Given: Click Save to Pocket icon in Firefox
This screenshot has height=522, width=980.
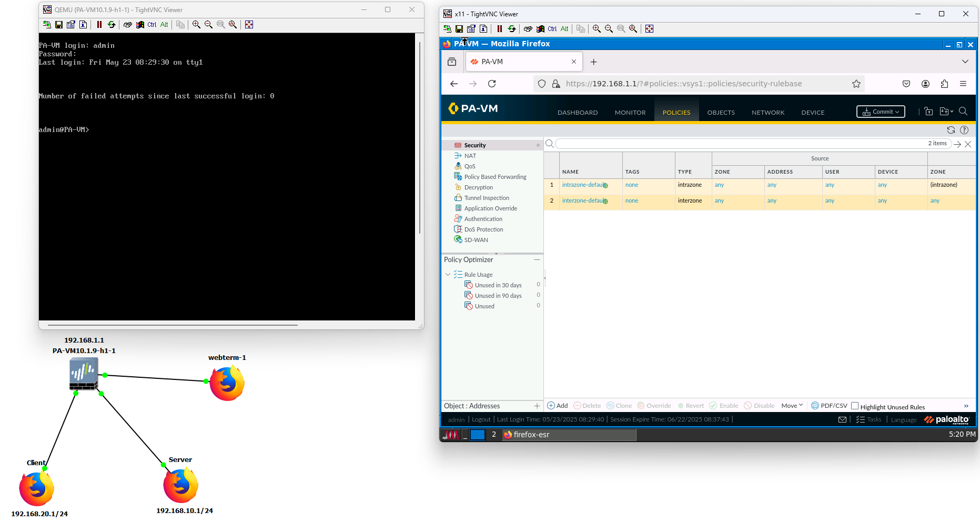Looking at the screenshot, I should pyautogui.click(x=906, y=84).
